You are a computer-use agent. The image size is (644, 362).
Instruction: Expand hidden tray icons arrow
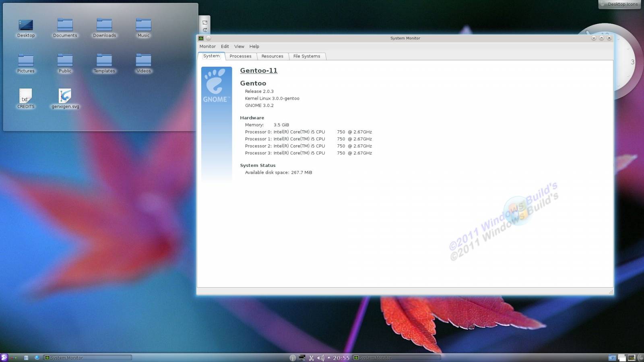pos(329,357)
